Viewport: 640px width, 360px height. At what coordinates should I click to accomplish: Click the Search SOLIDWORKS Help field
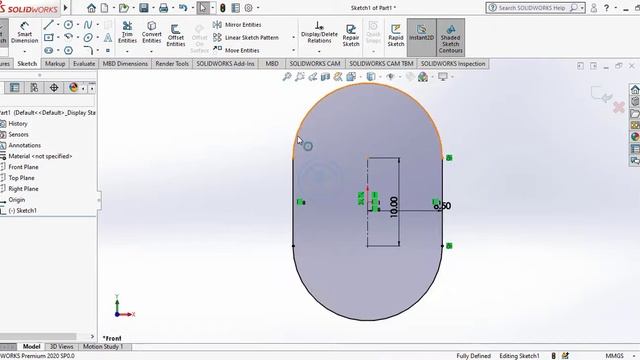[x=533, y=8]
